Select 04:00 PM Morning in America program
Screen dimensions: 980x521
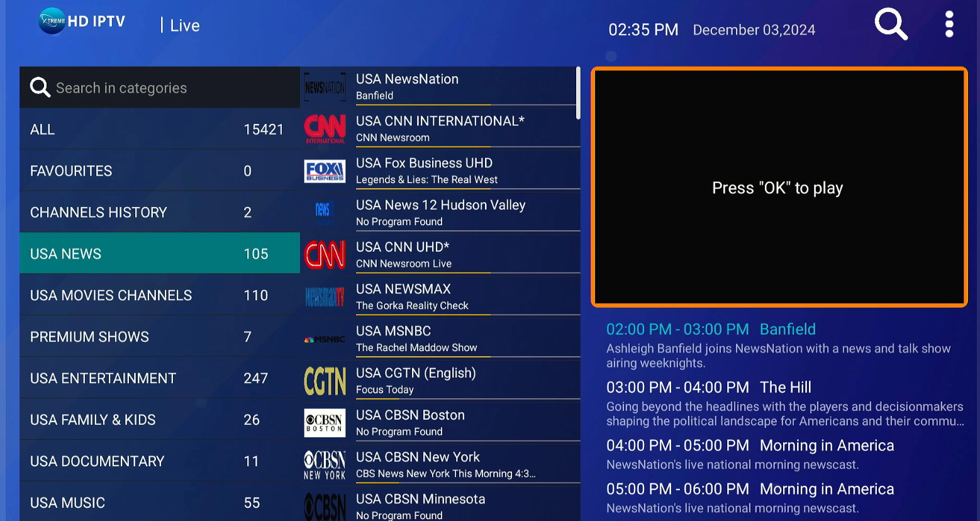point(750,454)
